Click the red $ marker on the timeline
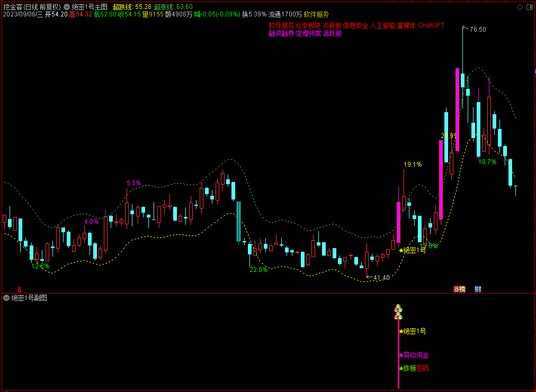The width and height of the screenshot is (536, 392). point(20,289)
